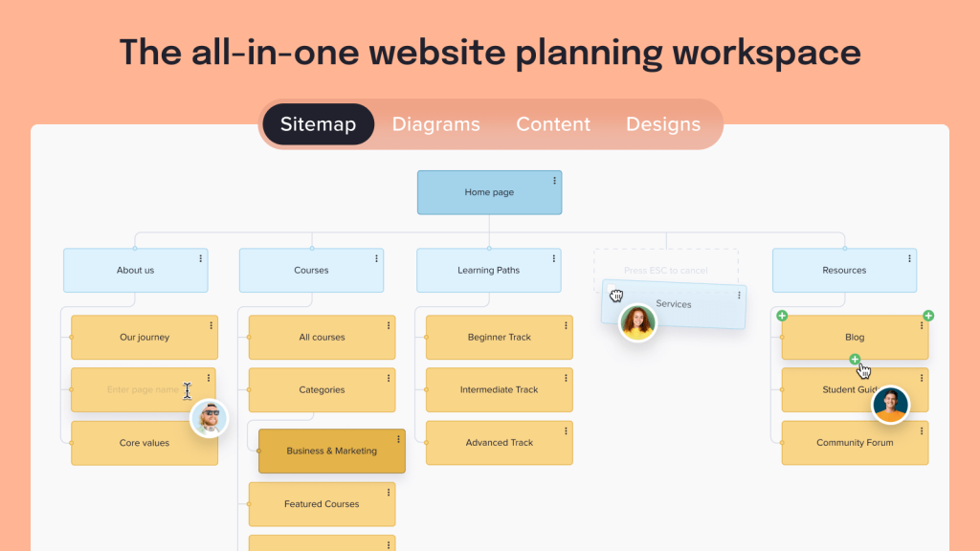This screenshot has width=980, height=551.
Task: Add page via plus at Blog's top-right
Action: [928, 316]
